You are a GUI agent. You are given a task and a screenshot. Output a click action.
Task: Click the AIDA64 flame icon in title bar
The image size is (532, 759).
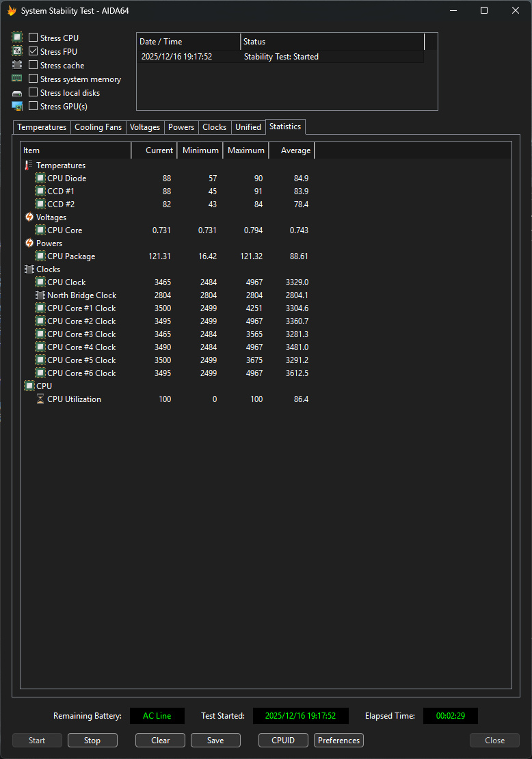click(12, 11)
